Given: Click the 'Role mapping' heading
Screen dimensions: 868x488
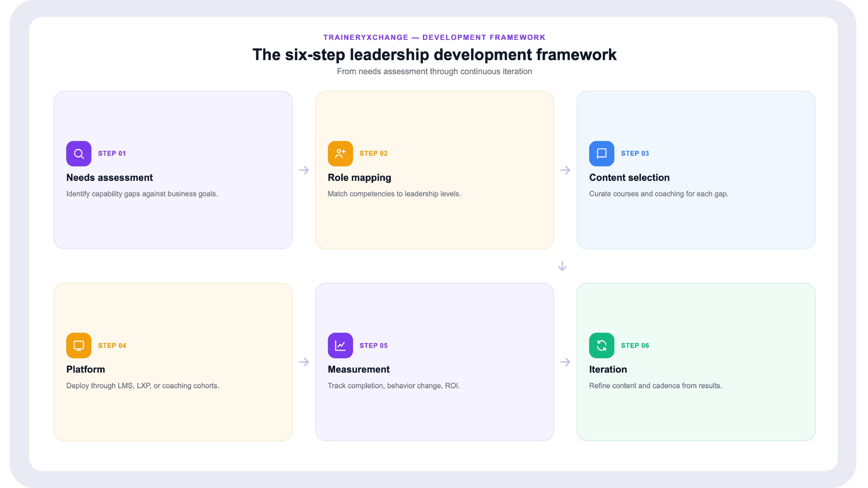Looking at the screenshot, I should point(359,178).
